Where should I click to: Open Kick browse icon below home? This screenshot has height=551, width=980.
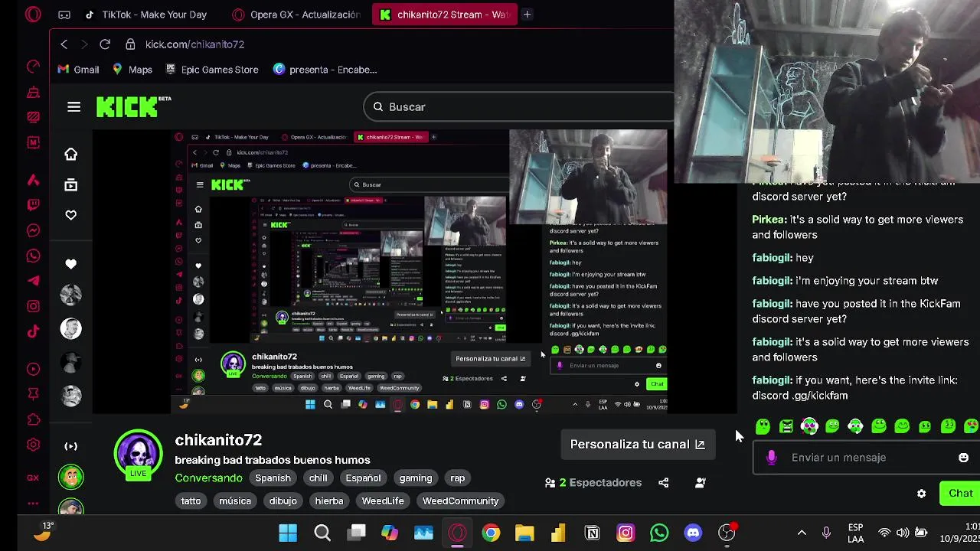click(x=70, y=185)
